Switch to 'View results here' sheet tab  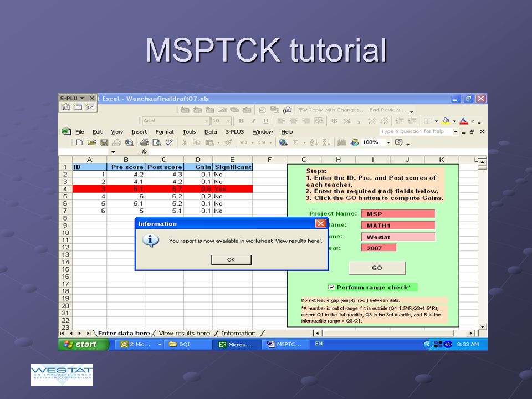(x=185, y=334)
